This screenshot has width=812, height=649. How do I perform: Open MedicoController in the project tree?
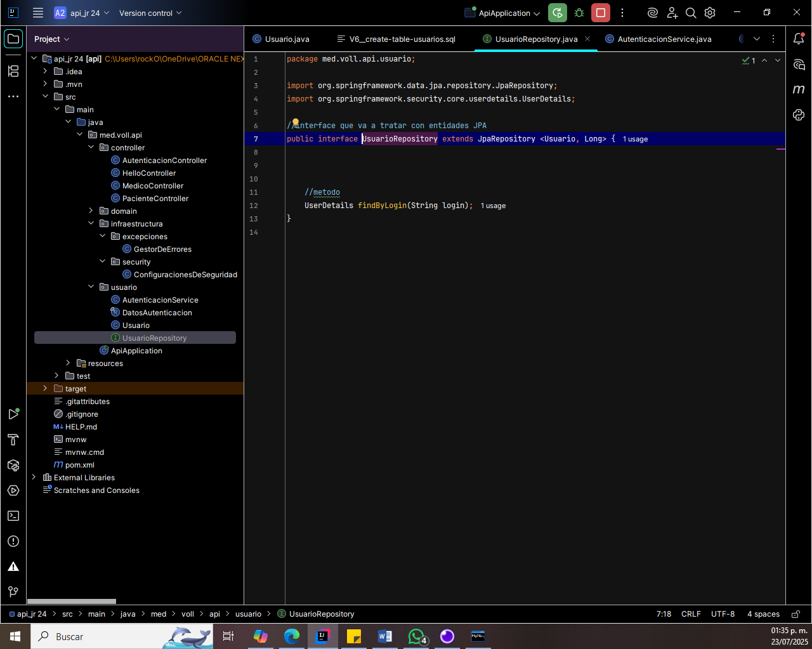coord(153,186)
